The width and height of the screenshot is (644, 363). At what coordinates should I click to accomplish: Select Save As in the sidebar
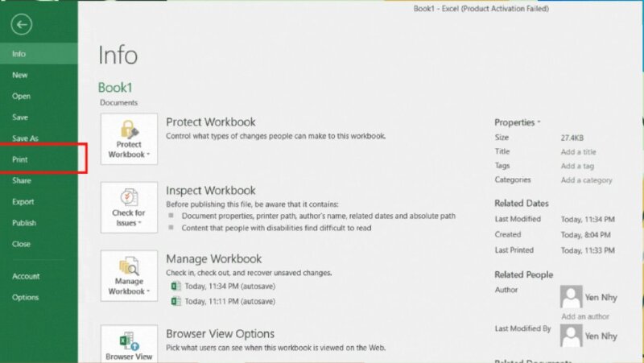pos(25,138)
